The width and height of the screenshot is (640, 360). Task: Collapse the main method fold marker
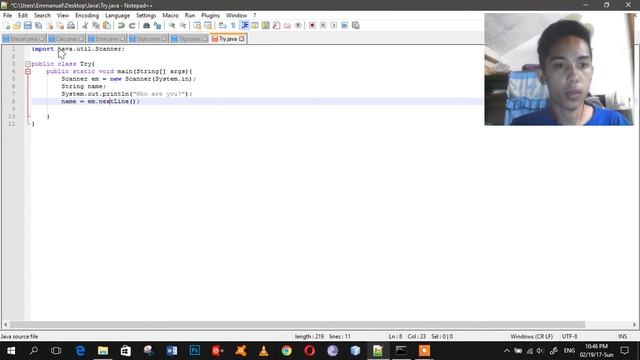pos(28,71)
